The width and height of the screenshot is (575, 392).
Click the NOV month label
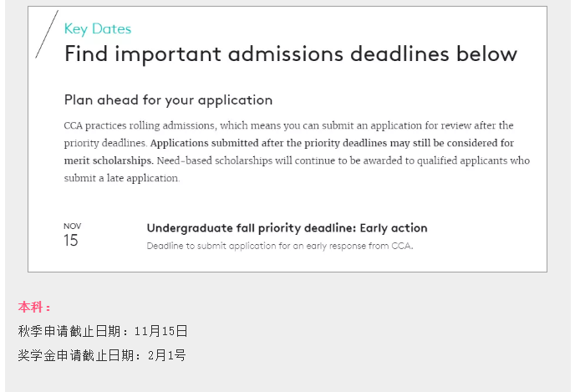72,226
